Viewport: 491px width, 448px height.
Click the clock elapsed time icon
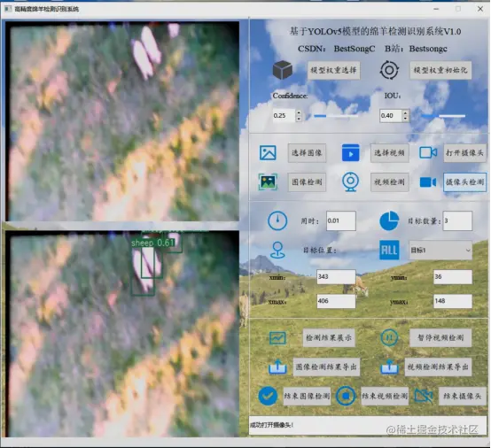coord(277,220)
